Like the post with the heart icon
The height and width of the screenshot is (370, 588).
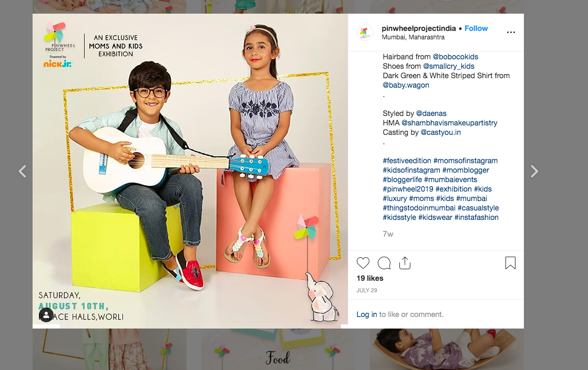point(363,263)
